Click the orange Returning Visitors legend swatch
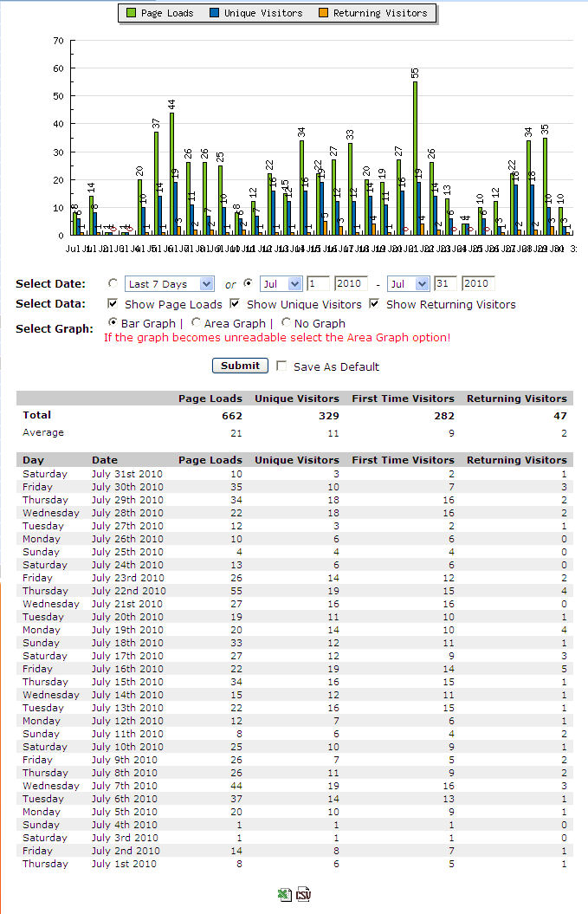This screenshot has width=588, height=914. coord(323,13)
